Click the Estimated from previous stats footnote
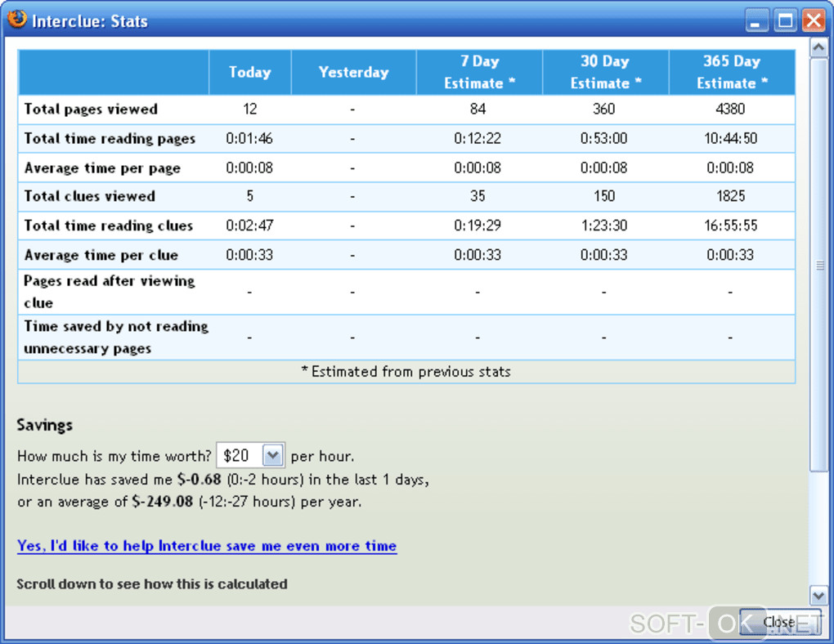Image resolution: width=834 pixels, height=644 pixels. [x=406, y=372]
